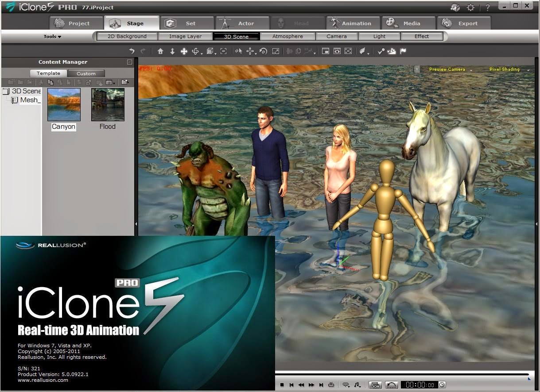Select the camera orbit rotate tool
Viewport: 540px width, 392px height.
click(196, 51)
